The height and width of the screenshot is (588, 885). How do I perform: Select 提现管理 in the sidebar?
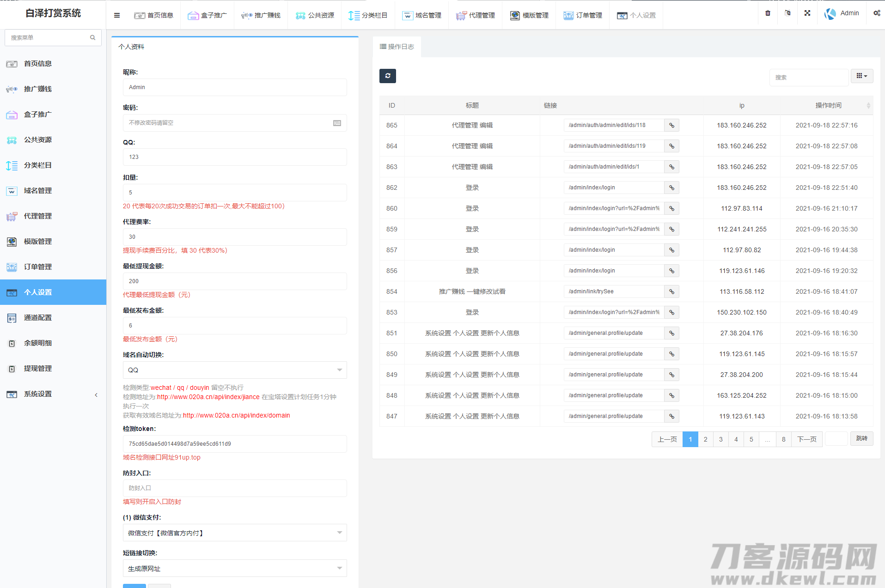38,369
